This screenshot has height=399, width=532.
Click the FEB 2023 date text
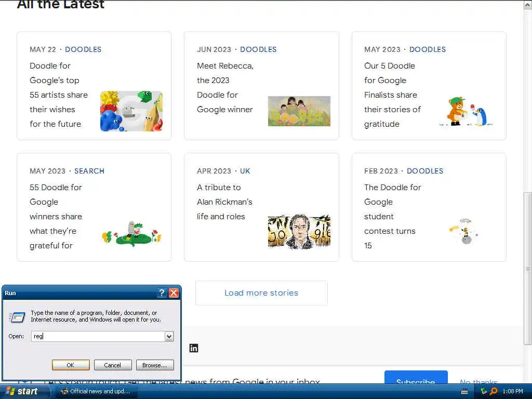[x=381, y=171]
